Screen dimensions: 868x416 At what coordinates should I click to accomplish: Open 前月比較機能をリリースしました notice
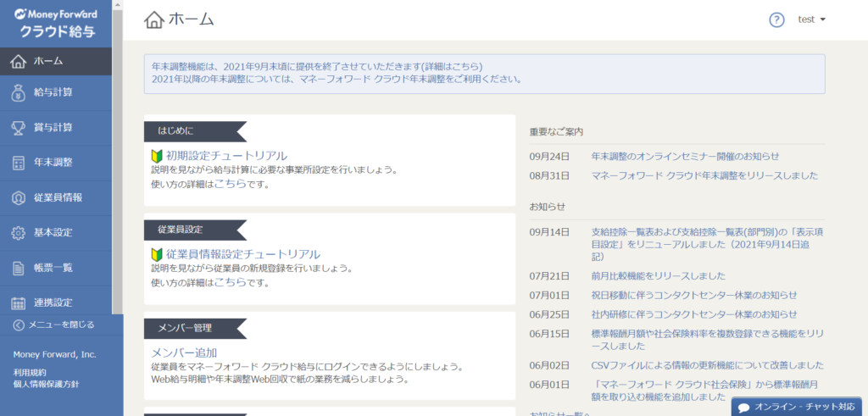click(x=658, y=275)
